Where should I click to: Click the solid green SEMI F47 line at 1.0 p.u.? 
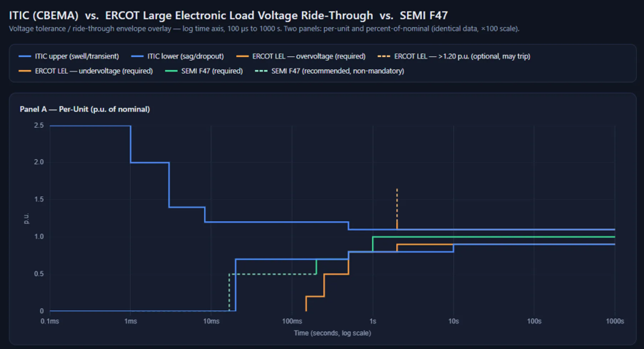point(494,237)
